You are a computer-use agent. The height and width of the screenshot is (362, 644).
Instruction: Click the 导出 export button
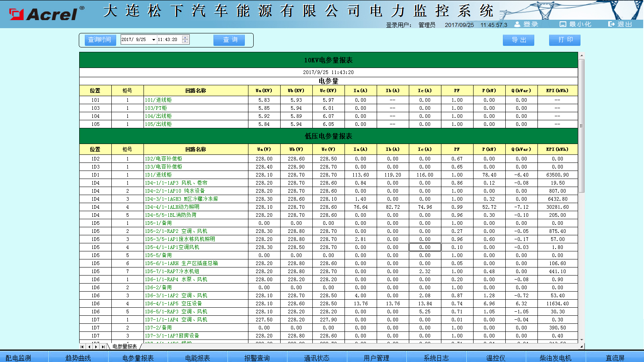pyautogui.click(x=519, y=40)
